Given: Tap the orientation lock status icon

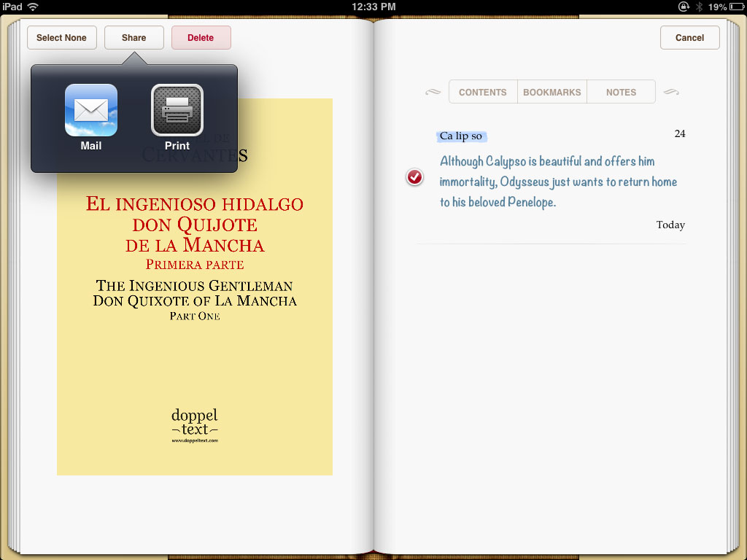Looking at the screenshot, I should click(684, 7).
